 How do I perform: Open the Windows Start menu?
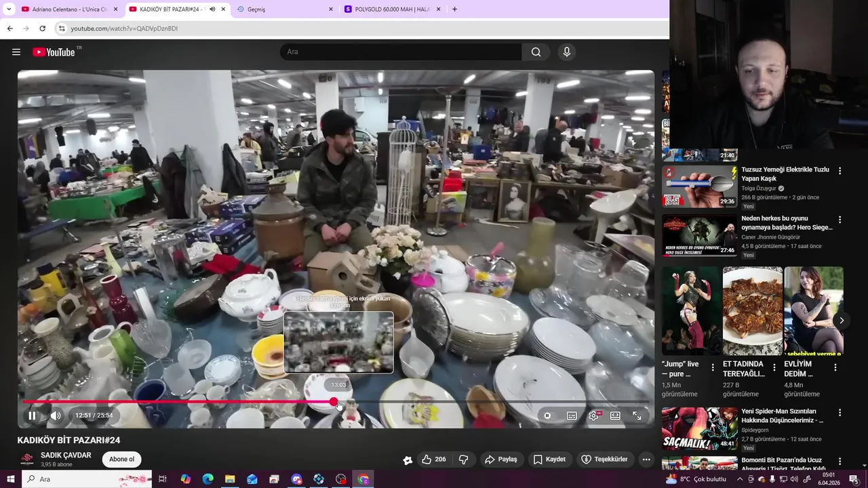coord(11,479)
